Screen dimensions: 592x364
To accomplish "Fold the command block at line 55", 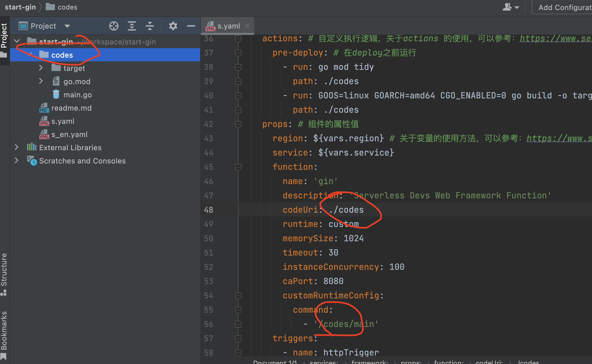I will (x=238, y=310).
